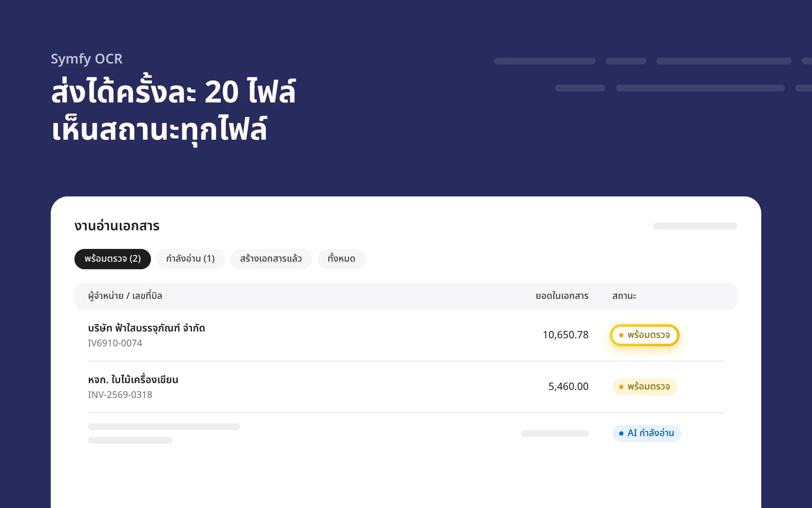Click the ยอดในเอกสาร column header
Image resolution: width=812 pixels, height=508 pixels.
point(562,296)
